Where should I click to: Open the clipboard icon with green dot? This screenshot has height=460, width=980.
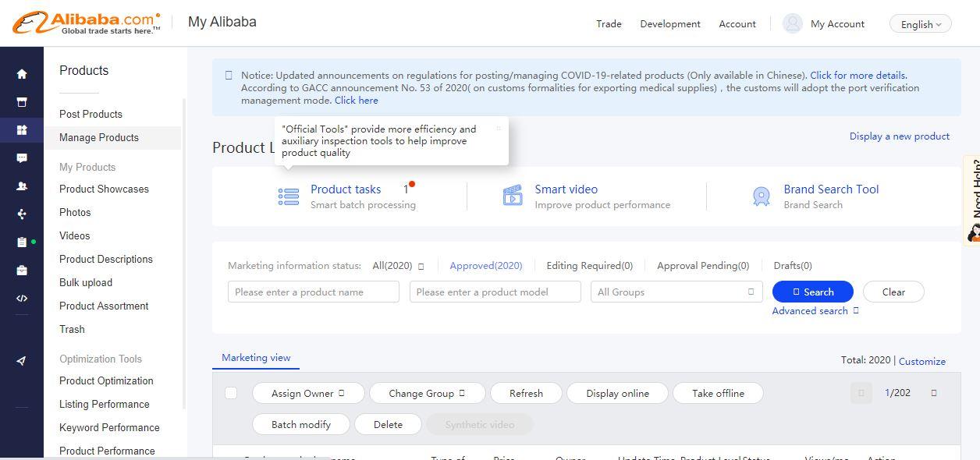22,242
